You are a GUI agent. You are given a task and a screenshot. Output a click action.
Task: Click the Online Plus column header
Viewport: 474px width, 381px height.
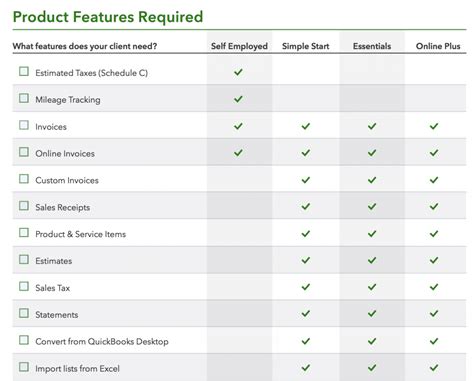click(438, 46)
